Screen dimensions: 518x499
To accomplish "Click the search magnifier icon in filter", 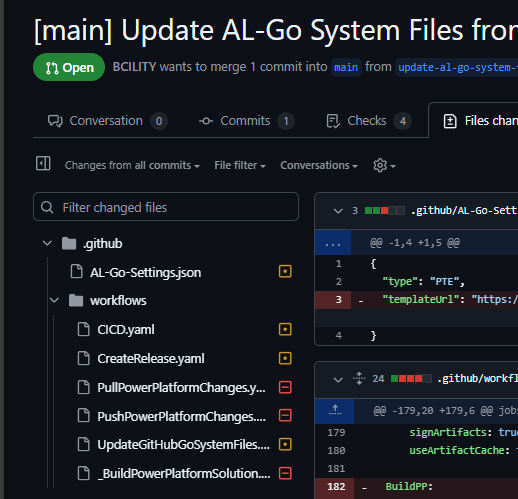I will point(47,207).
